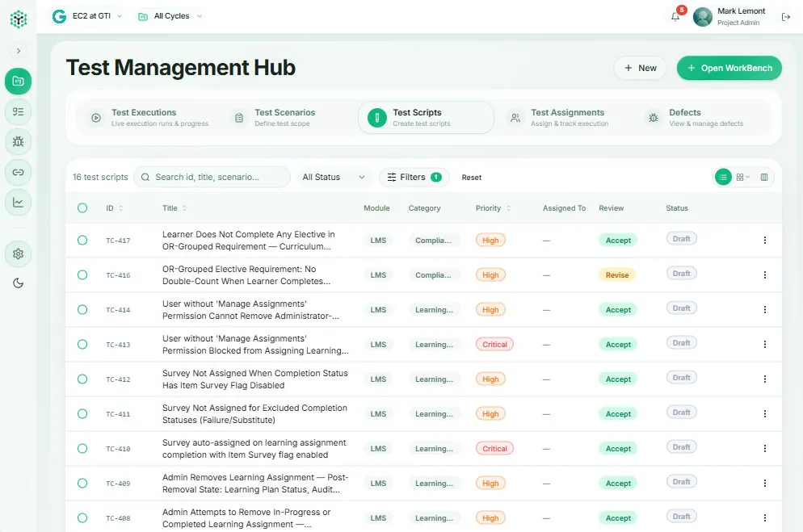
Task: Open the three-dot menu for TC-413
Action: (x=764, y=344)
